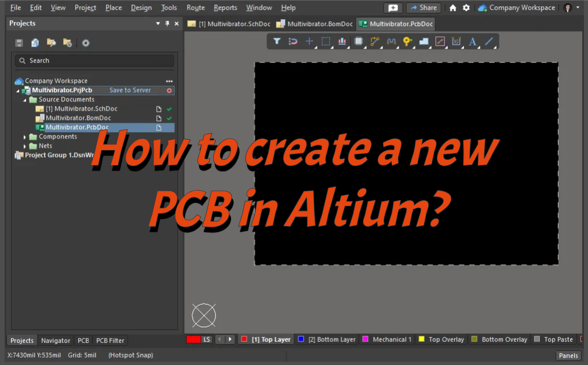Open the Route menu
This screenshot has height=365, width=588.
[x=195, y=8]
